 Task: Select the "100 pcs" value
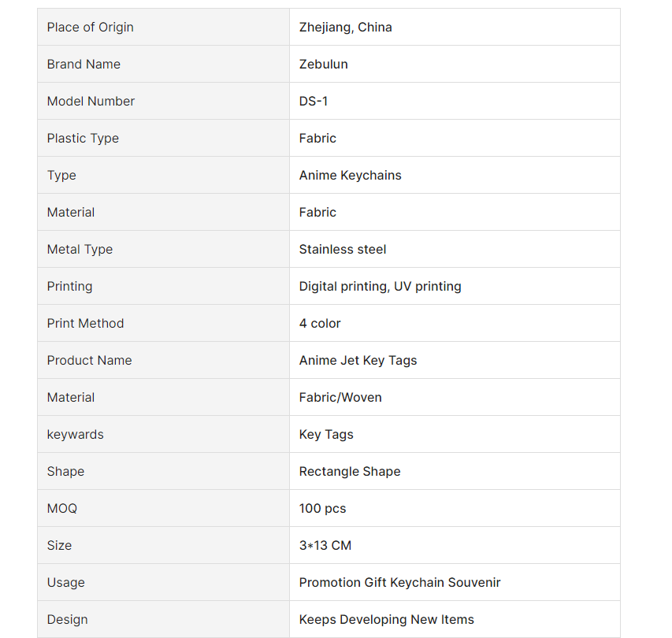click(x=322, y=509)
